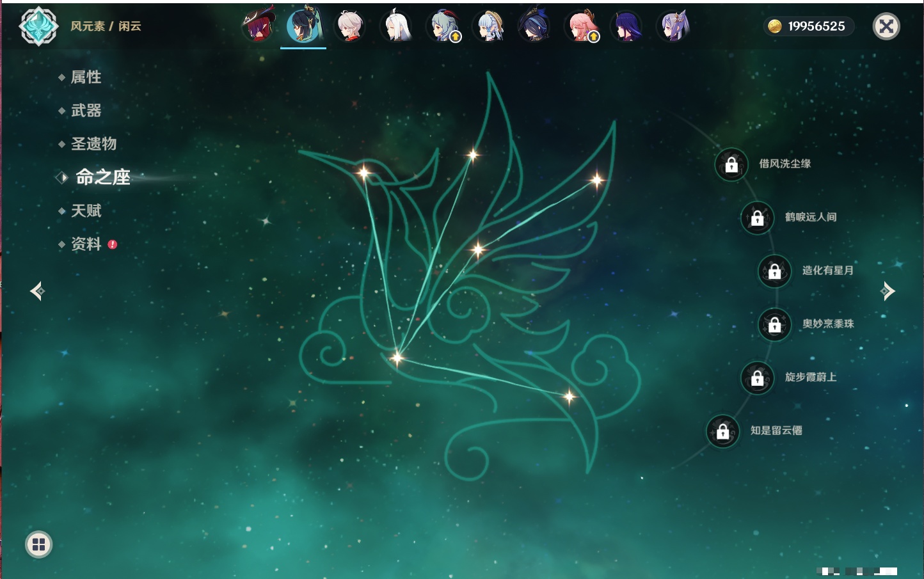Click the star at the crane's tail tip
Screen dimensions: 924x579
pyautogui.click(x=569, y=397)
